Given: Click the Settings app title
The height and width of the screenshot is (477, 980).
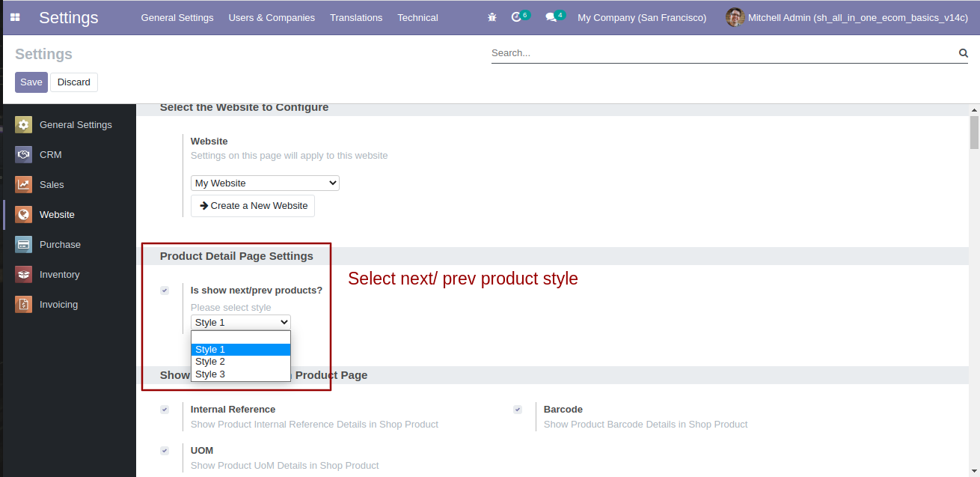Looking at the screenshot, I should [69, 17].
